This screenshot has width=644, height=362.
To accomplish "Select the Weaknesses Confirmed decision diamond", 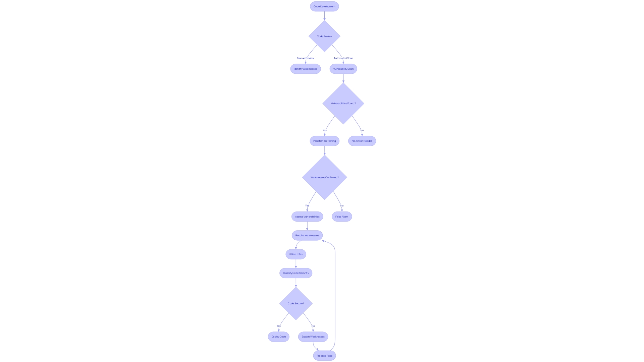I will tap(324, 177).
